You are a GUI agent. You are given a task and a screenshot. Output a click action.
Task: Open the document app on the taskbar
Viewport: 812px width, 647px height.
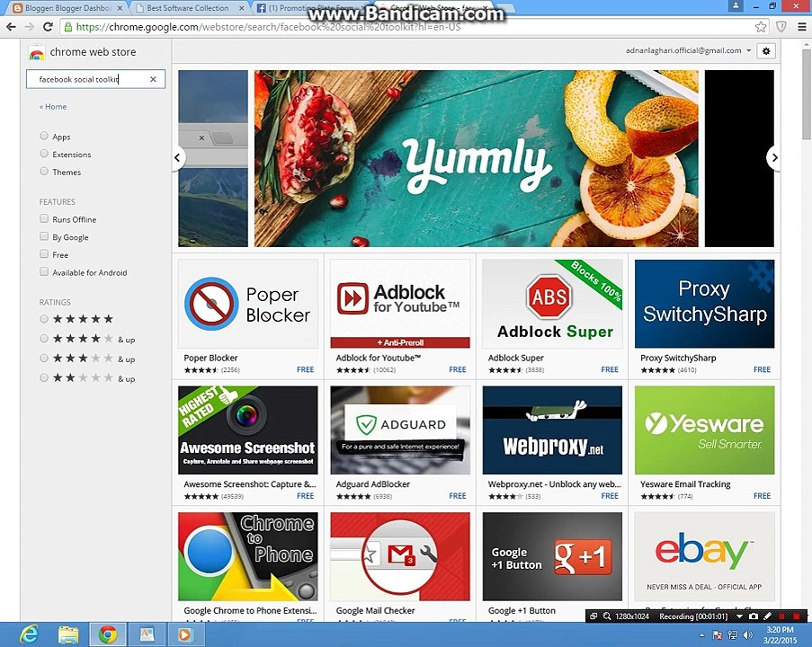pos(147,634)
